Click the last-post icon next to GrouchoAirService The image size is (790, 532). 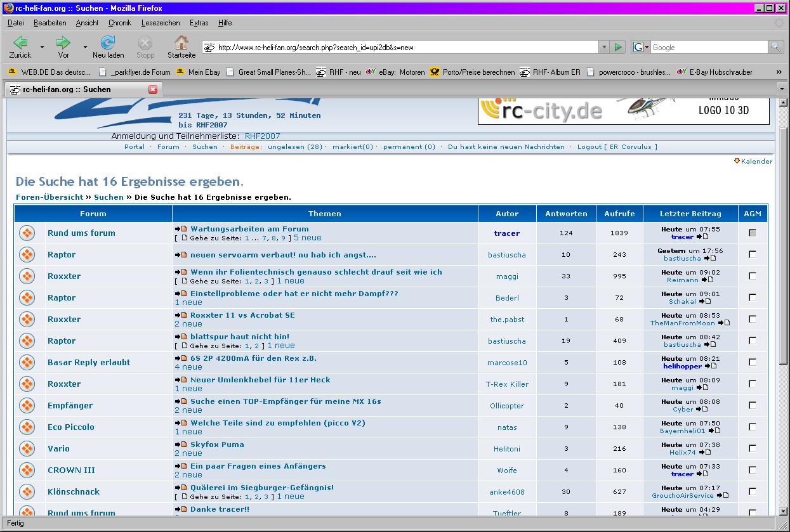coord(722,495)
